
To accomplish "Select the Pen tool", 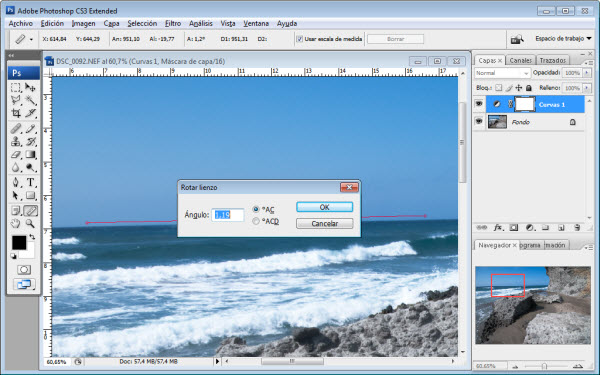I will point(16,182).
